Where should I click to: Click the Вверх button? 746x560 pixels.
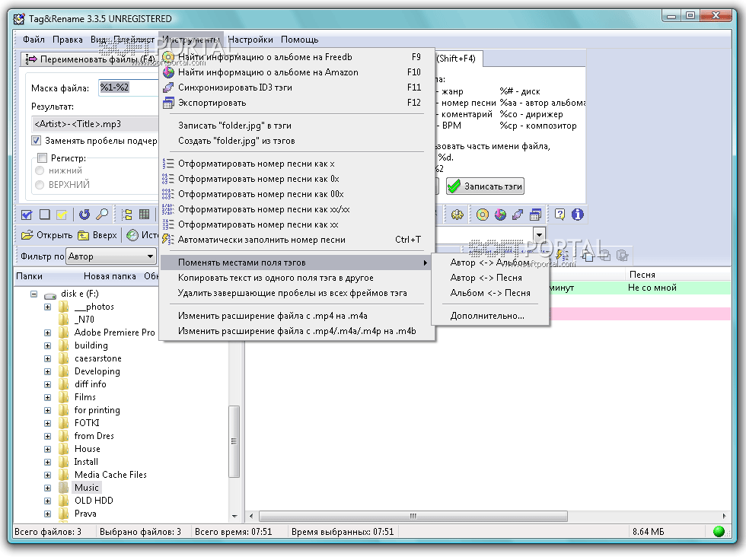tap(98, 235)
